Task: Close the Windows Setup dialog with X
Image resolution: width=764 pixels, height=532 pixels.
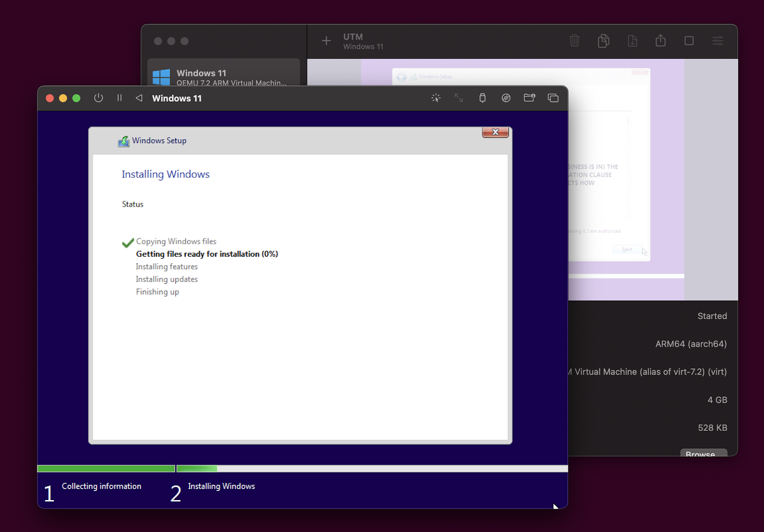Action: click(x=495, y=132)
